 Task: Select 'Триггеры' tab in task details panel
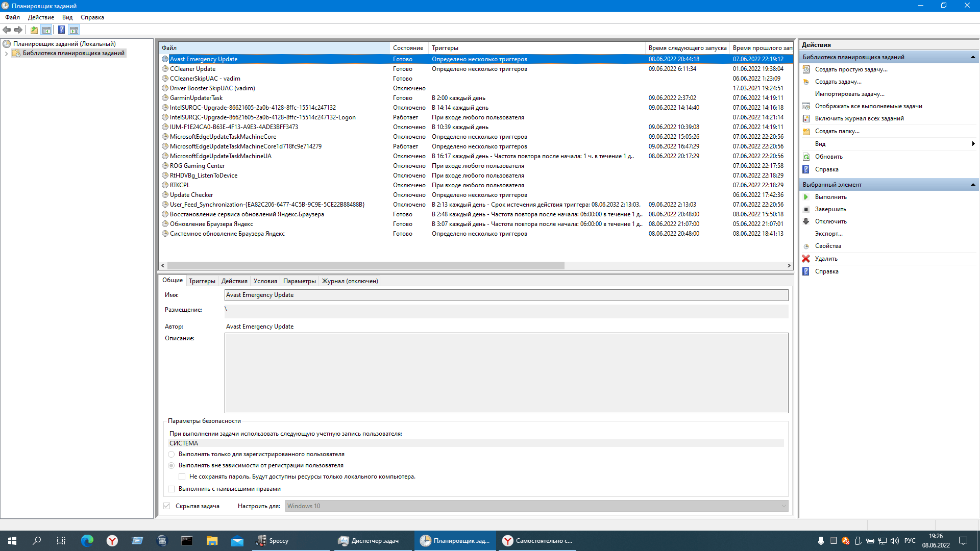click(201, 281)
